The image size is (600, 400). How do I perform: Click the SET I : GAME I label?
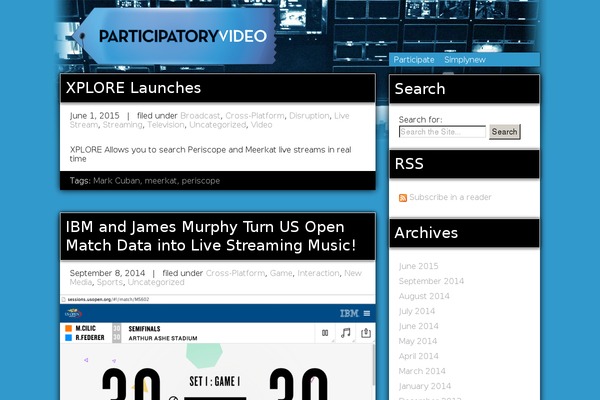click(214, 381)
